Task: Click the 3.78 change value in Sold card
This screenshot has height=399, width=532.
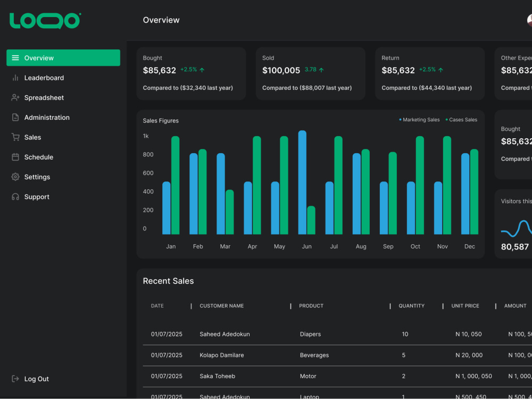Action: pyautogui.click(x=311, y=70)
